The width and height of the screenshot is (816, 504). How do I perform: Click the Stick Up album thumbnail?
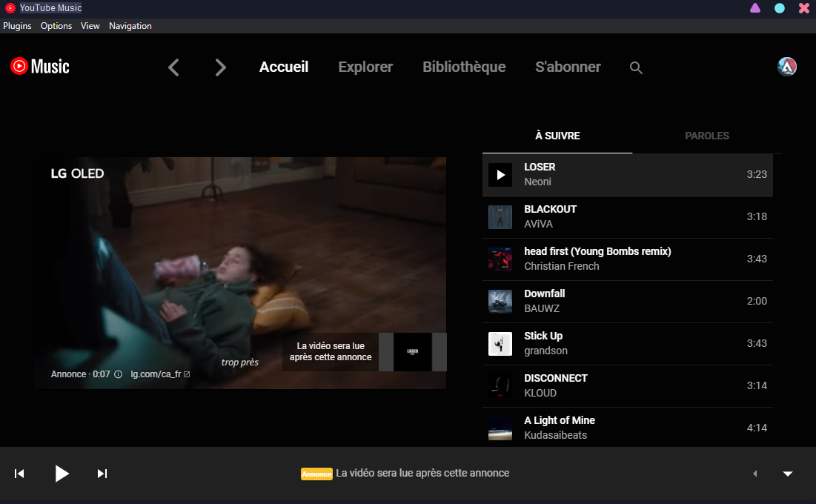(500, 344)
